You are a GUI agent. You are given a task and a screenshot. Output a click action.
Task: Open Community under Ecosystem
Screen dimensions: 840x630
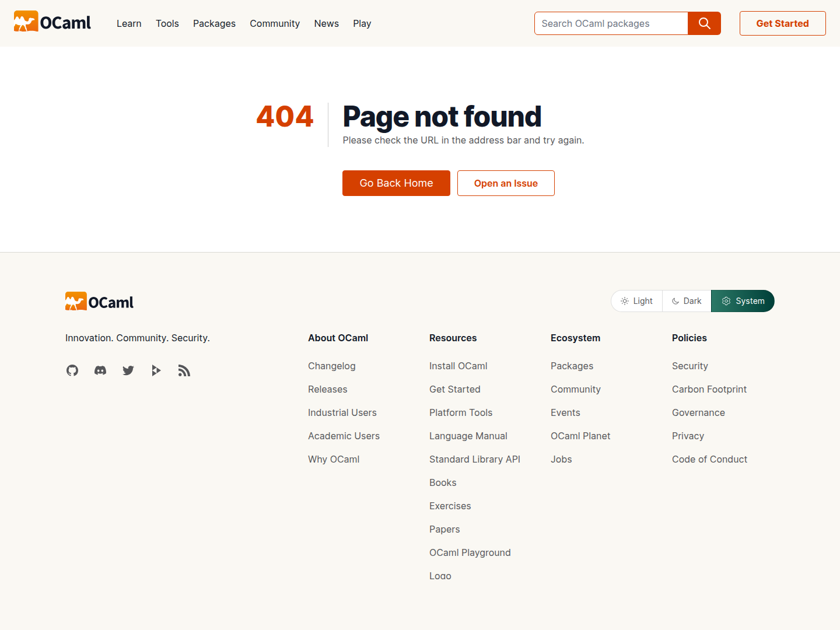coord(576,389)
